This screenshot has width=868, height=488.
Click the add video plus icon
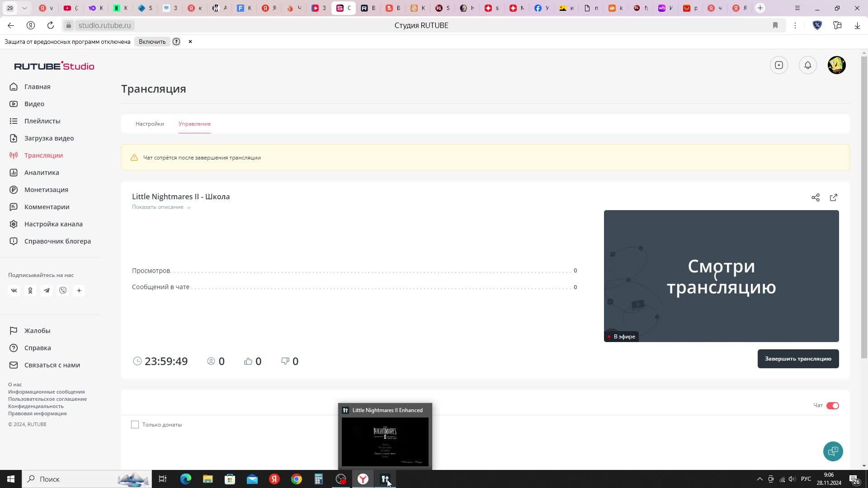[779, 65]
